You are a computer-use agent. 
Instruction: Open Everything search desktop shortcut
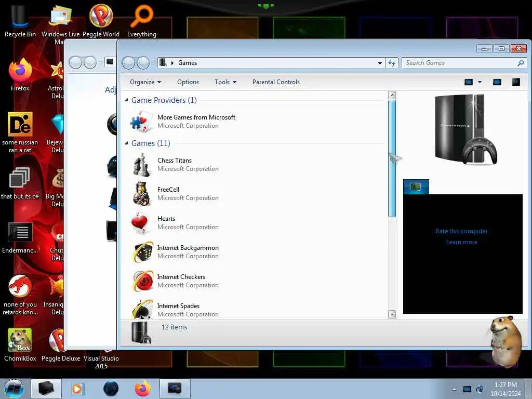point(141,21)
